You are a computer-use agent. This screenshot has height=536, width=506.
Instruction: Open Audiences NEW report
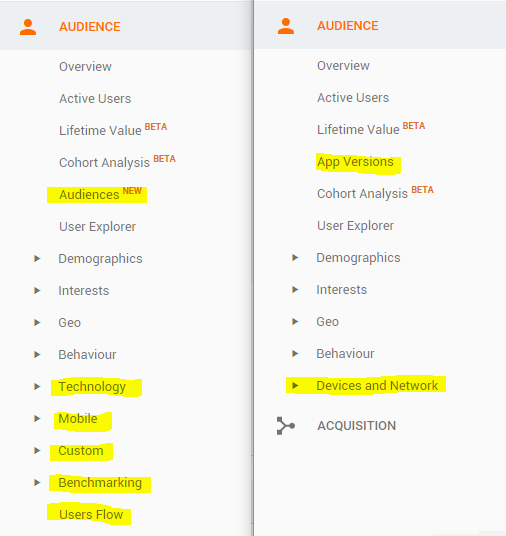pyautogui.click(x=100, y=194)
